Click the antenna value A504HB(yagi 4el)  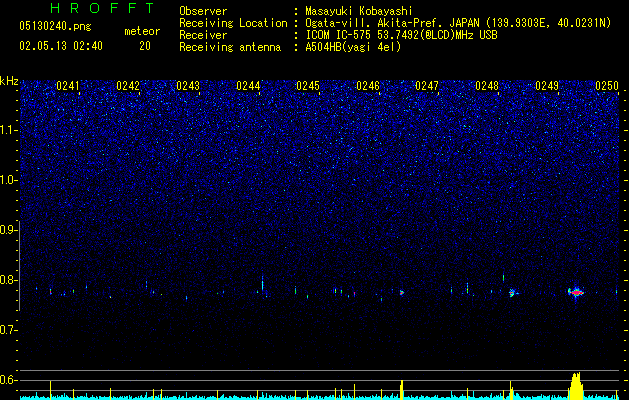pyautogui.click(x=353, y=47)
